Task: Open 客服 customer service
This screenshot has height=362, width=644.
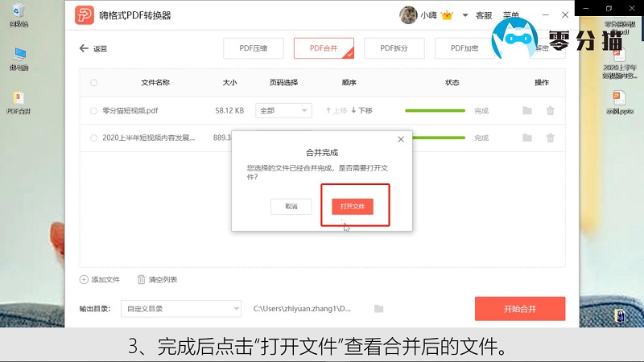Action: [484, 15]
